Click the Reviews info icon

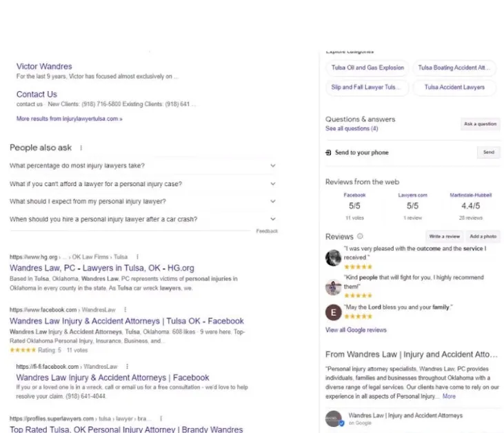(360, 236)
